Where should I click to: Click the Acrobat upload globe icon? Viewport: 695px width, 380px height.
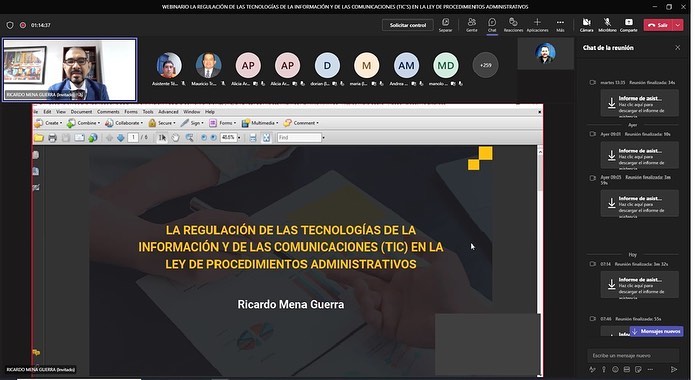[93, 138]
